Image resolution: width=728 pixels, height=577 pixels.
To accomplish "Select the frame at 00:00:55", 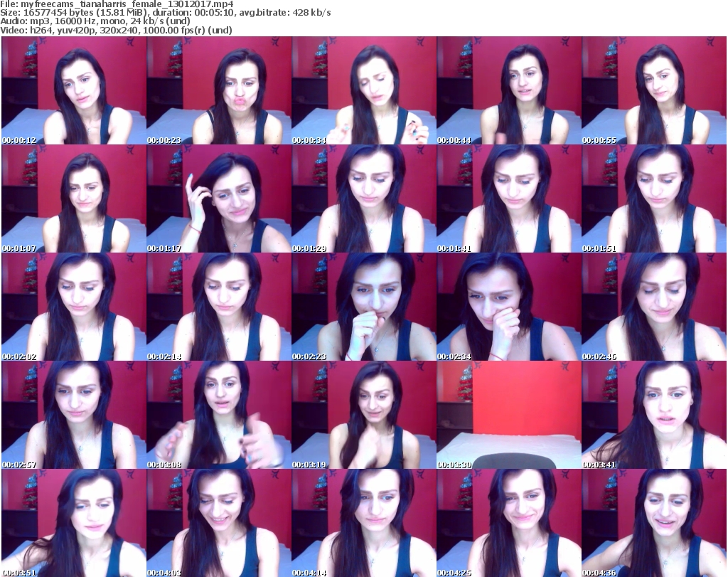I will point(654,90).
